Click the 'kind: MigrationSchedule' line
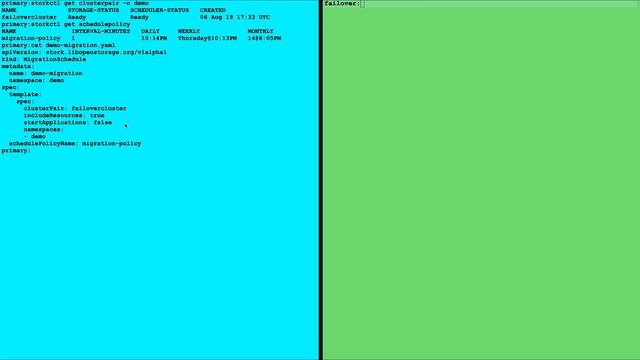This screenshot has width=640, height=360. pyautogui.click(x=44, y=59)
